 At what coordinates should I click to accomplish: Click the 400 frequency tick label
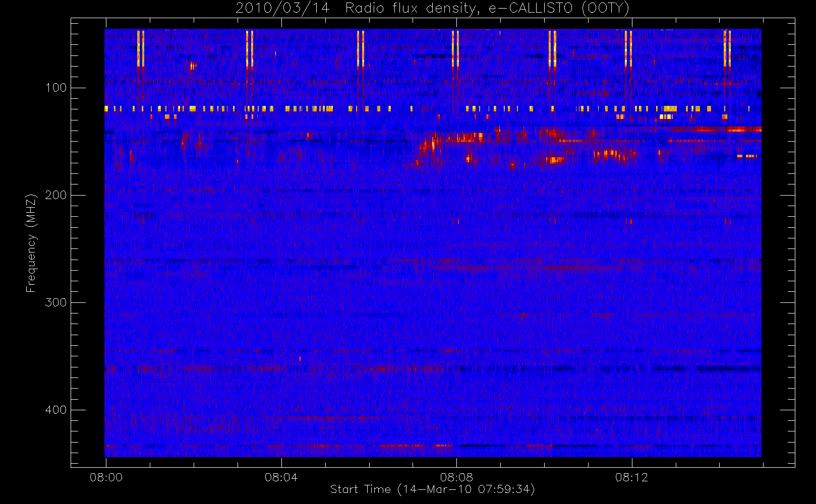[x=56, y=410]
